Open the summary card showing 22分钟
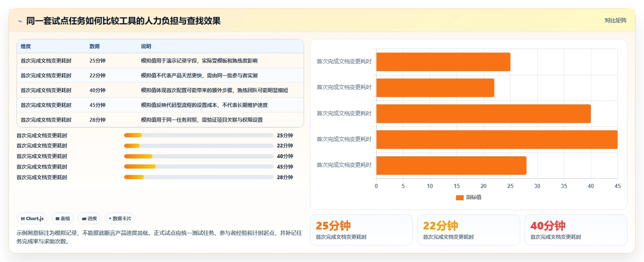The image size is (644, 262). 468,230
